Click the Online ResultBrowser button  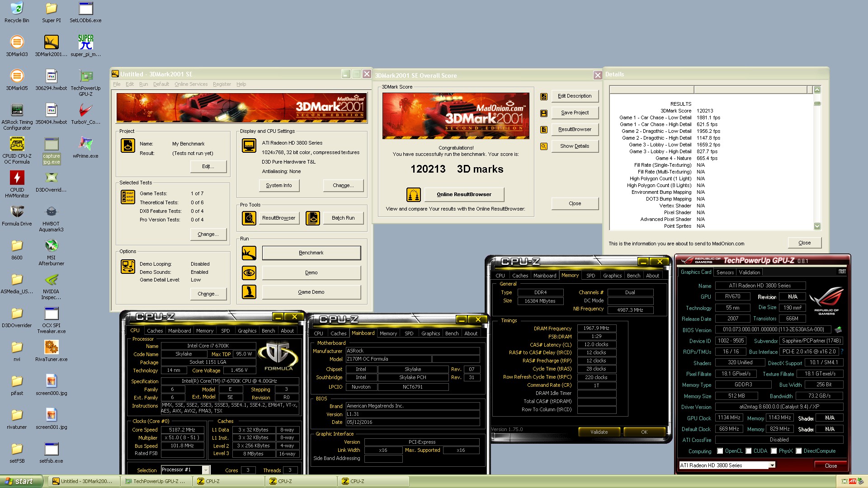tap(464, 195)
